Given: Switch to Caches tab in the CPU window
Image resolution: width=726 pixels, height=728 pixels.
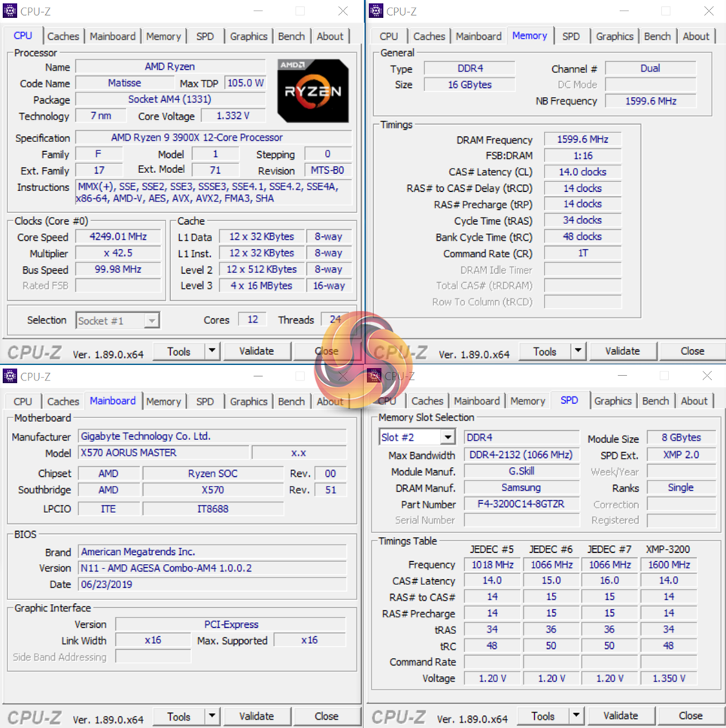Looking at the screenshot, I should [63, 36].
